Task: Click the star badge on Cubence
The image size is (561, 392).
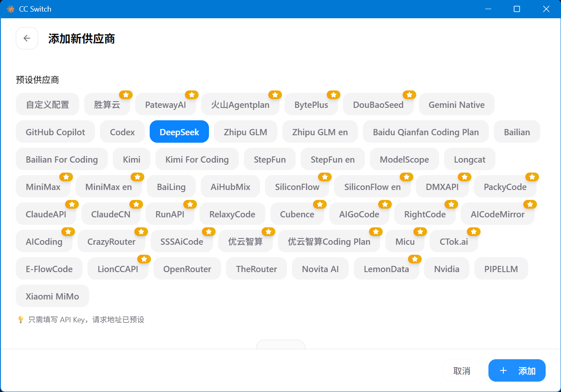Action: pos(320,205)
